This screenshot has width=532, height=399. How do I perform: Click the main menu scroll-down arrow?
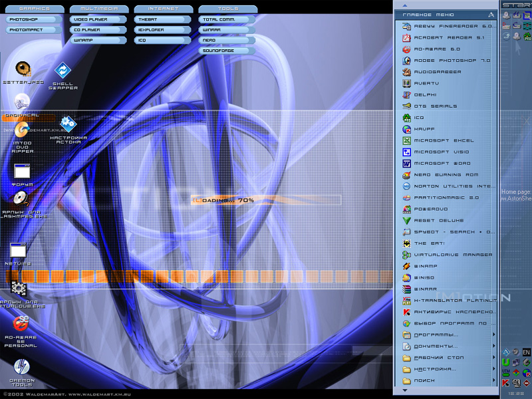coord(404,390)
